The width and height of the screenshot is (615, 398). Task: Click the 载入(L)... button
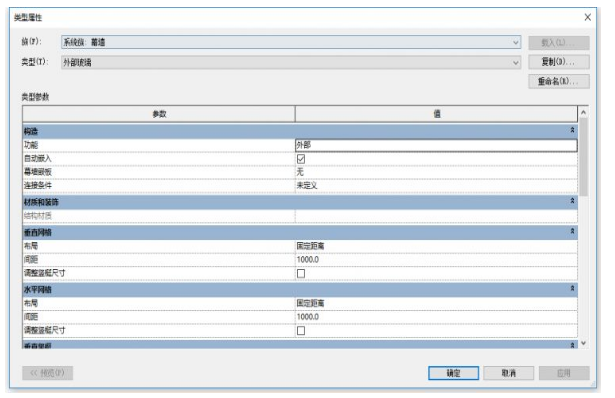coord(559,43)
